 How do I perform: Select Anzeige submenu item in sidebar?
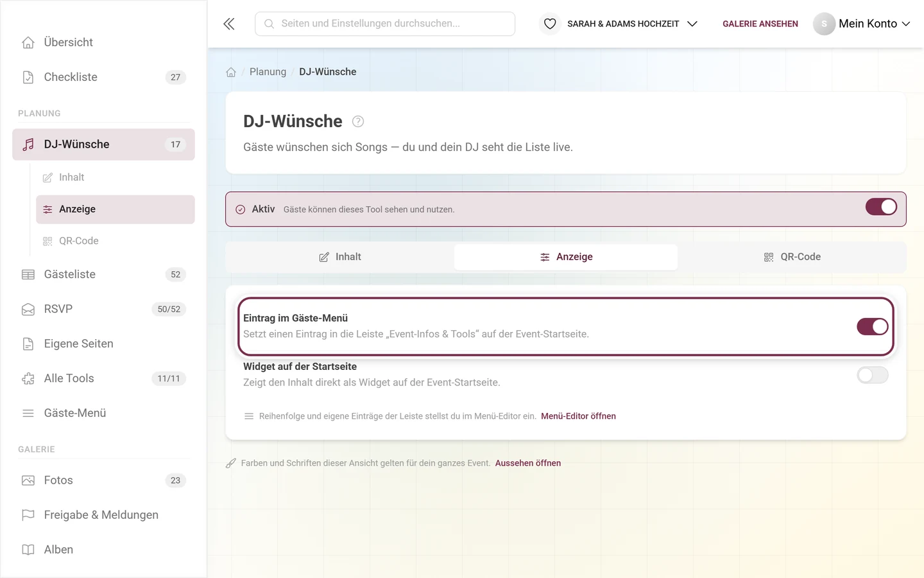[116, 209]
